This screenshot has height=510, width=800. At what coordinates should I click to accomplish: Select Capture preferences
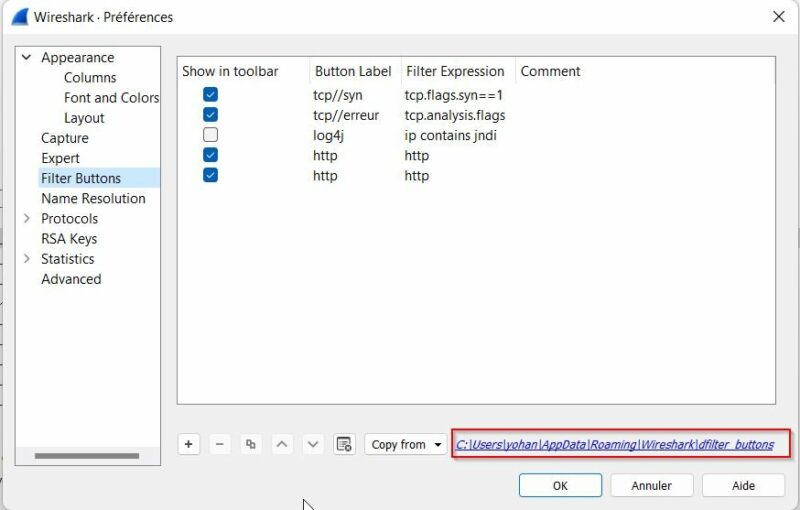pos(65,138)
